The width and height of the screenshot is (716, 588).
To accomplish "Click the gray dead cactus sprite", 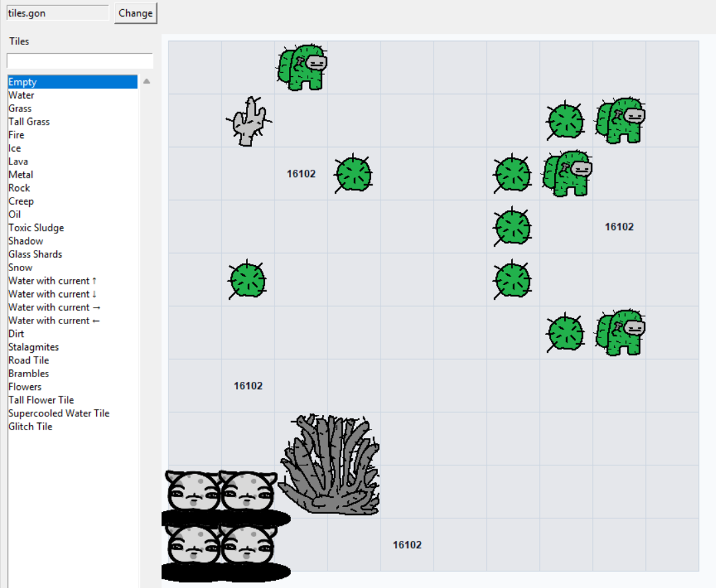I will [x=249, y=121].
